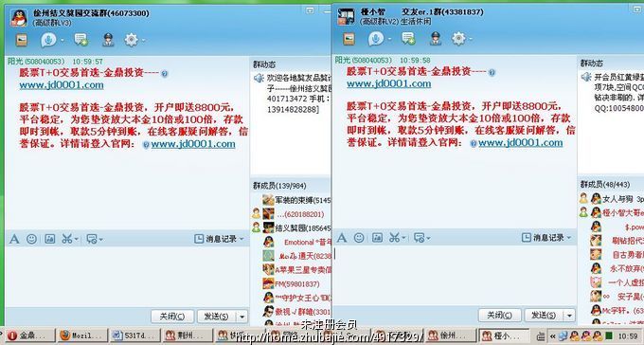Viewport: 644px width, 345px height.
Task: Open group admin icon in right window toolbar
Action: [436, 38]
